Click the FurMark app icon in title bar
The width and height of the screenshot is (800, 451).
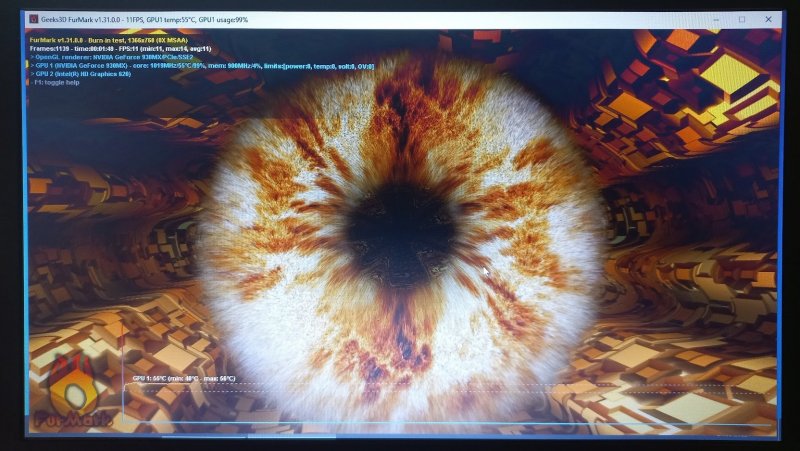point(34,19)
